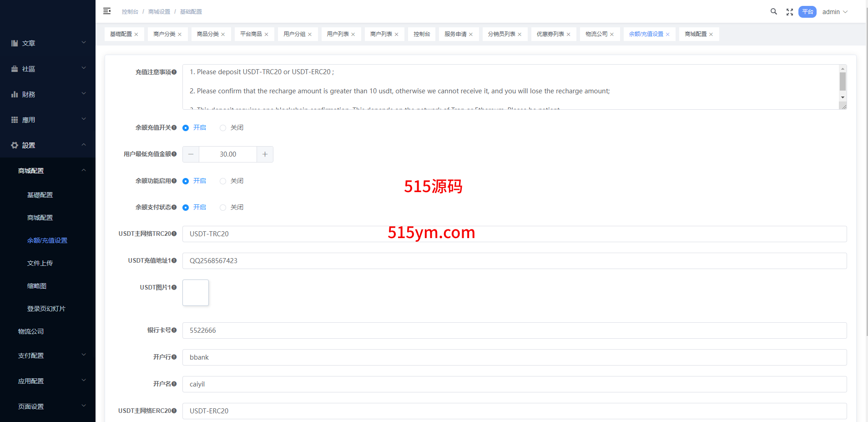Toggle fullscreen mode icon in header
The height and width of the screenshot is (422, 868).
pos(790,12)
